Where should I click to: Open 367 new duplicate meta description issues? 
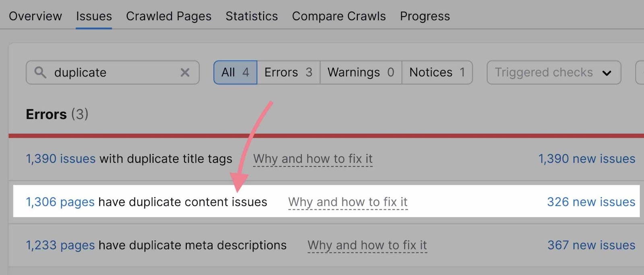591,245
